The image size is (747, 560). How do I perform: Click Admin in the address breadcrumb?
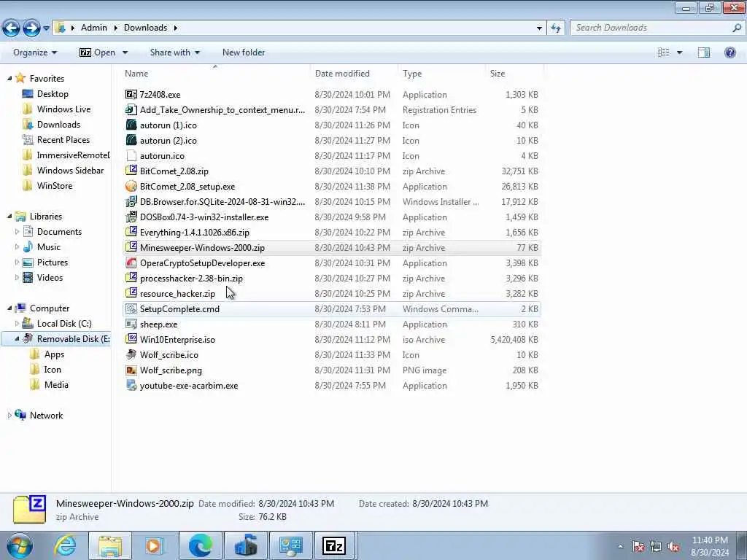94,28
